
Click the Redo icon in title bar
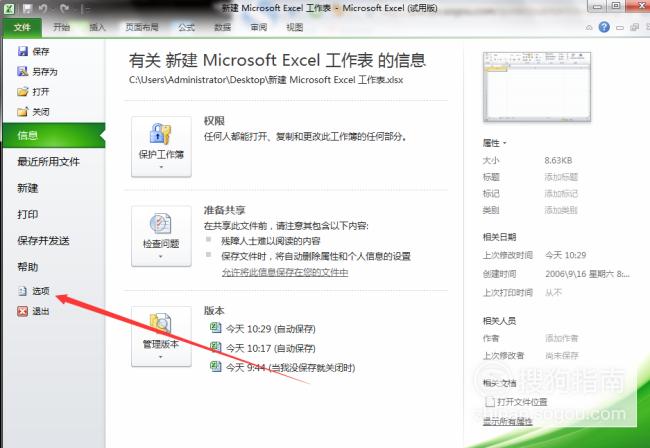[64, 9]
